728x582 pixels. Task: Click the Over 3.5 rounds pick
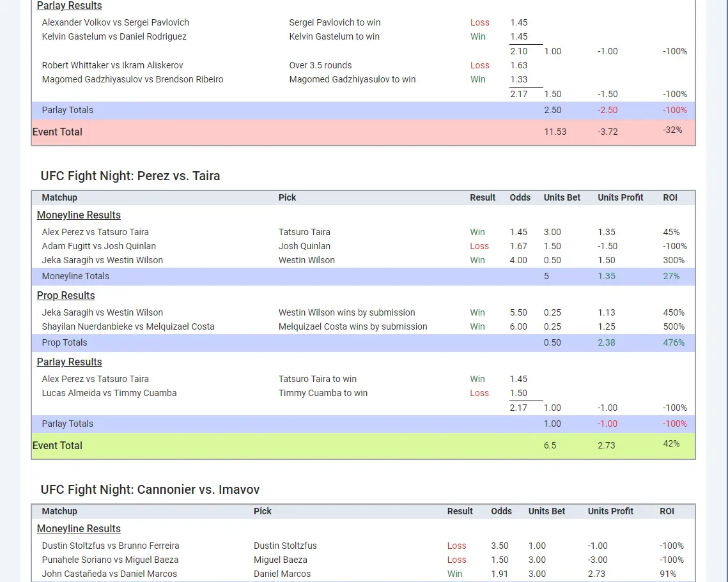[x=320, y=65]
